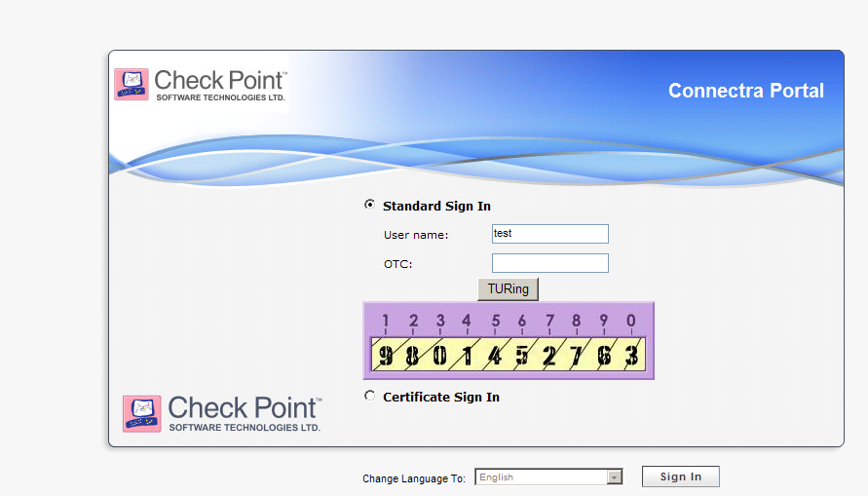Image resolution: width=868 pixels, height=496 pixels.
Task: Click the Check Point logo at bottom left
Action: [221, 413]
